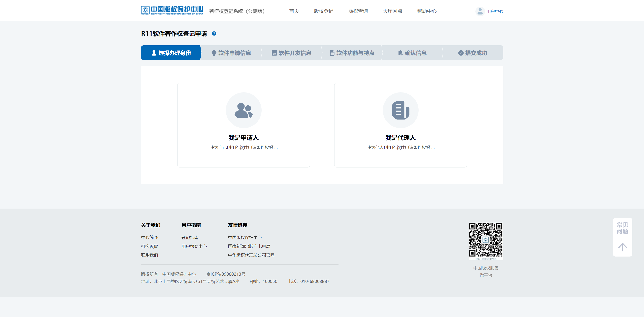The height and width of the screenshot is (317, 644).
Task: Open 联系我们 footer link
Action: coord(150,255)
